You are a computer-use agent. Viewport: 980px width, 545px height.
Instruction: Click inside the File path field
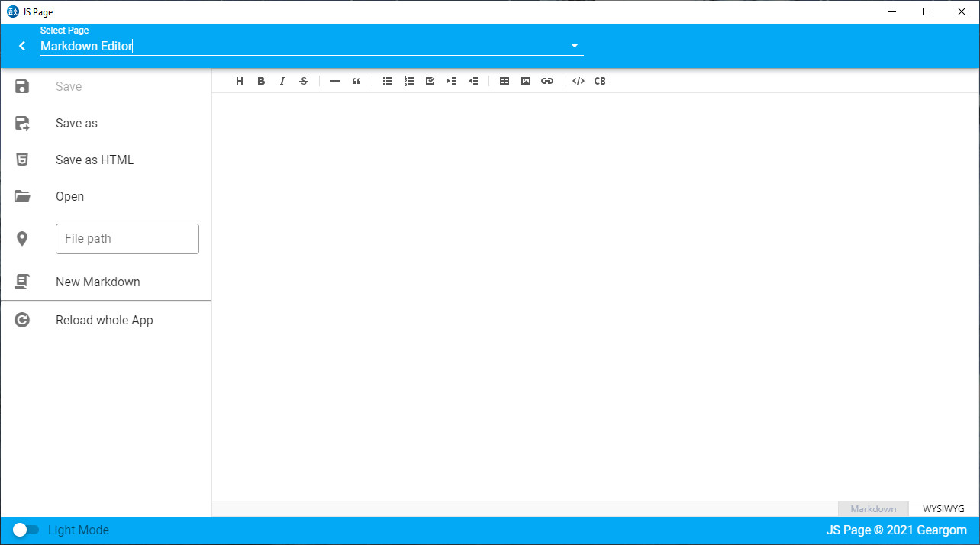coord(127,239)
